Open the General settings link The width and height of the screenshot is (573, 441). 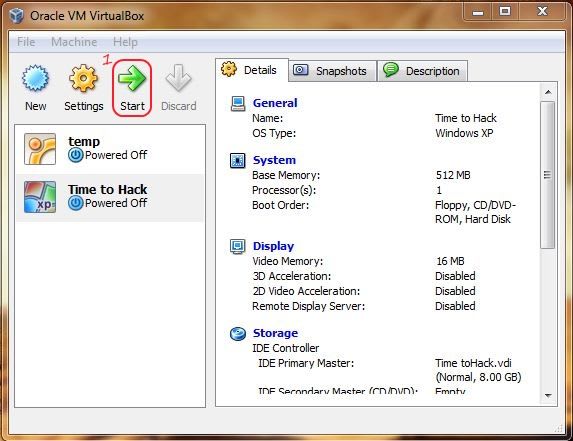click(x=275, y=103)
